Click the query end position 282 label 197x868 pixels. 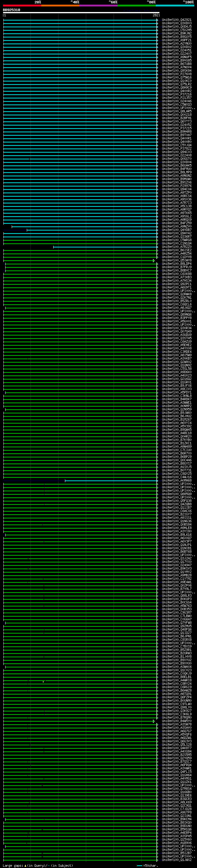(155, 15)
